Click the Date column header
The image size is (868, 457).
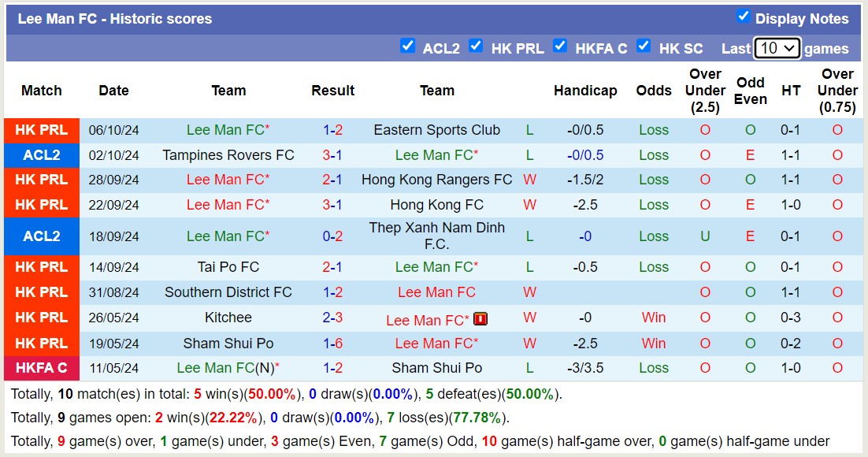113,91
